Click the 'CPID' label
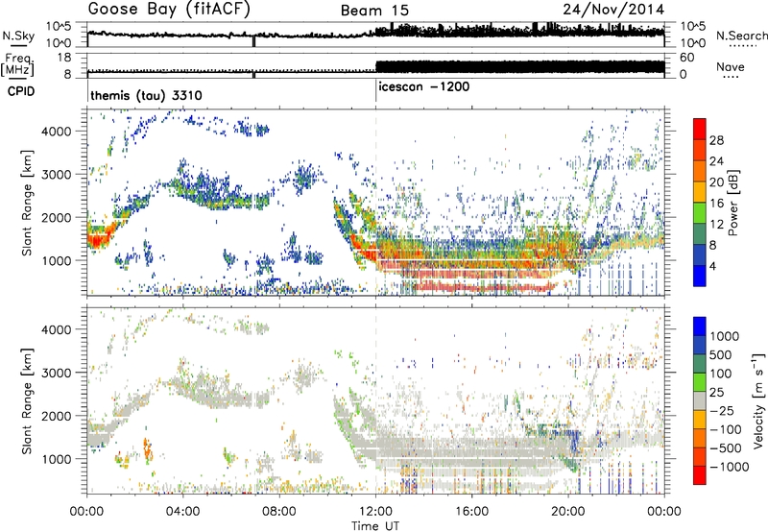The image size is (768, 532). point(21,91)
